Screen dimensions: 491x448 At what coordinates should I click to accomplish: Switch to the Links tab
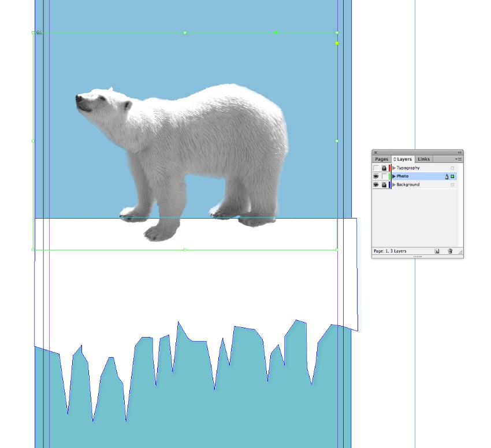pos(423,159)
